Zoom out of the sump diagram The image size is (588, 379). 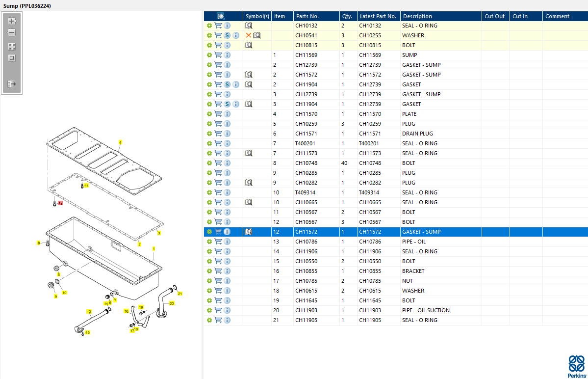(12, 32)
